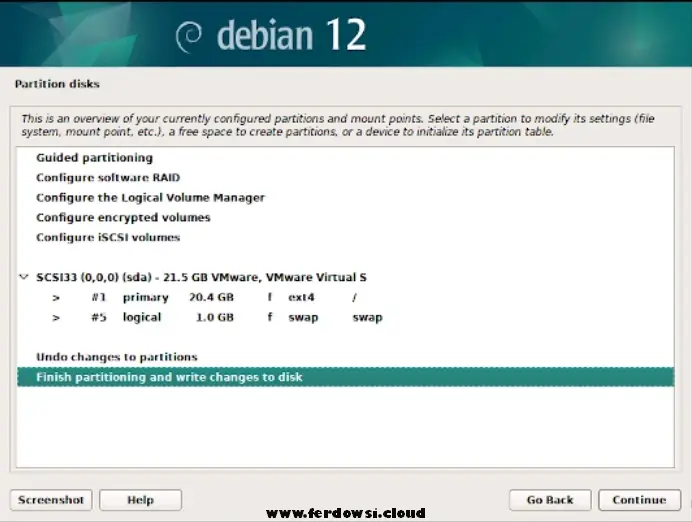The width and height of the screenshot is (692, 522).
Task: Click the arrow beside partition #1
Action: pyautogui.click(x=56, y=298)
